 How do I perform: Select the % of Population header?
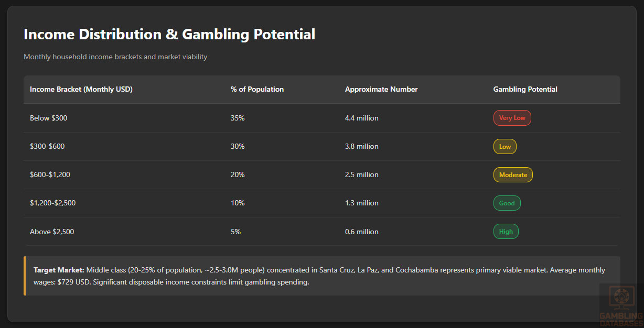[x=257, y=90]
